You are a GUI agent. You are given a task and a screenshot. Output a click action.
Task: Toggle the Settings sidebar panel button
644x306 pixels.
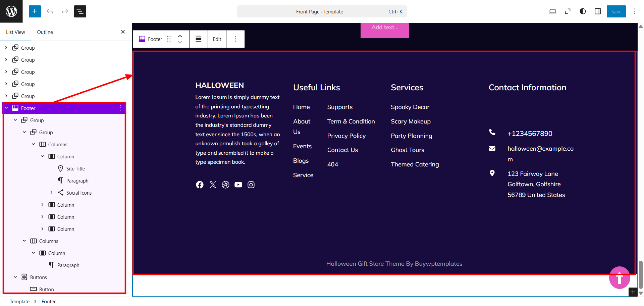coord(598,11)
